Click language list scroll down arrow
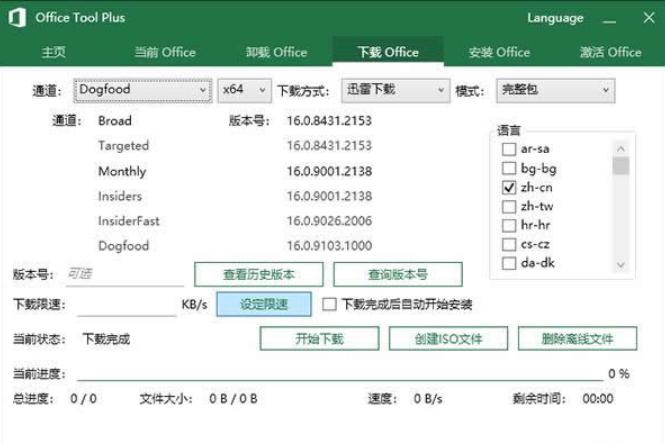The height and width of the screenshot is (444, 665). click(x=620, y=265)
